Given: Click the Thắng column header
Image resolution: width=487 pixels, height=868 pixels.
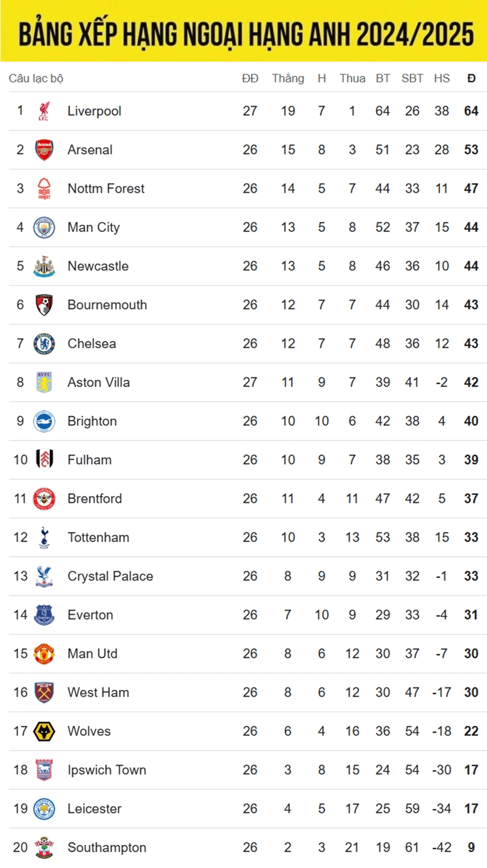Looking at the screenshot, I should (x=288, y=78).
